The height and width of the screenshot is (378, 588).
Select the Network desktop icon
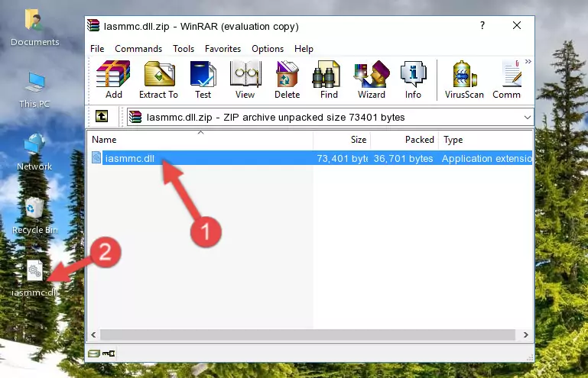(34, 152)
